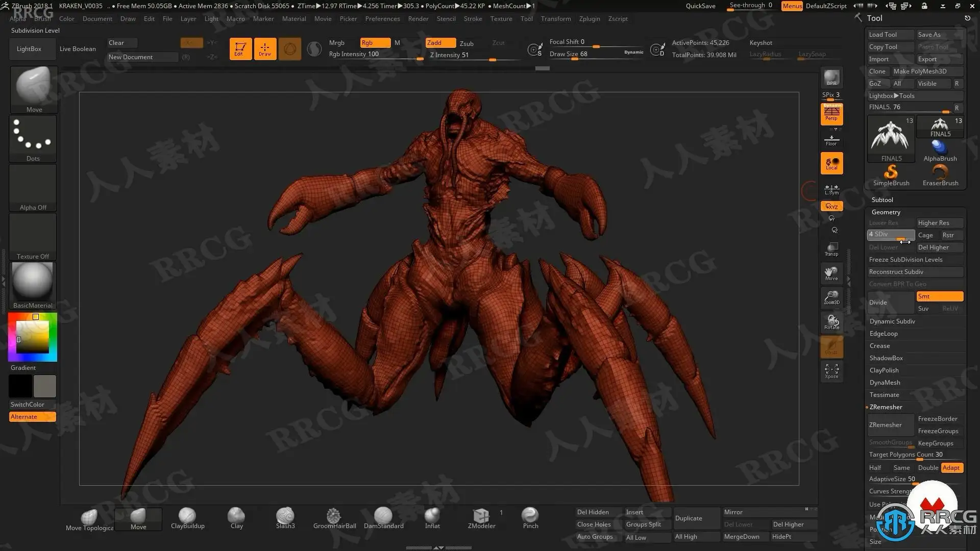Click the Rotate navigation icon

tap(831, 322)
